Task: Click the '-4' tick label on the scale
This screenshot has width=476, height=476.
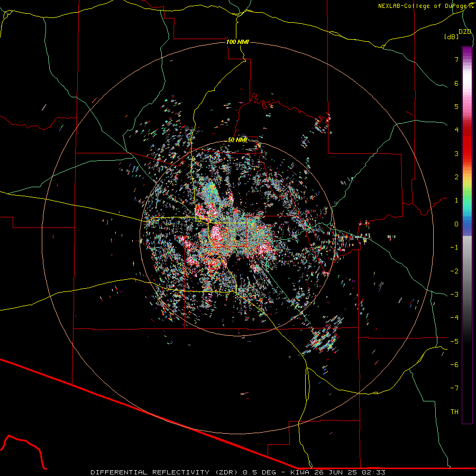Action: point(454,317)
